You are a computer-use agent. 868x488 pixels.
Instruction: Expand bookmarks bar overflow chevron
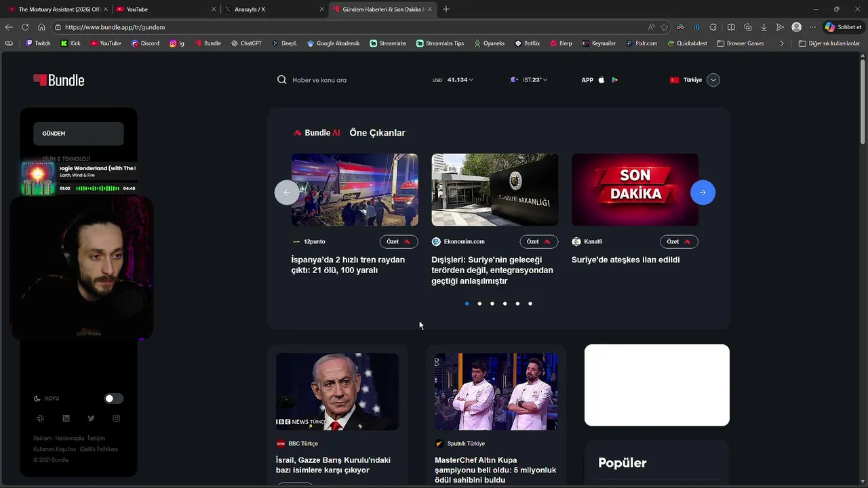click(x=782, y=43)
